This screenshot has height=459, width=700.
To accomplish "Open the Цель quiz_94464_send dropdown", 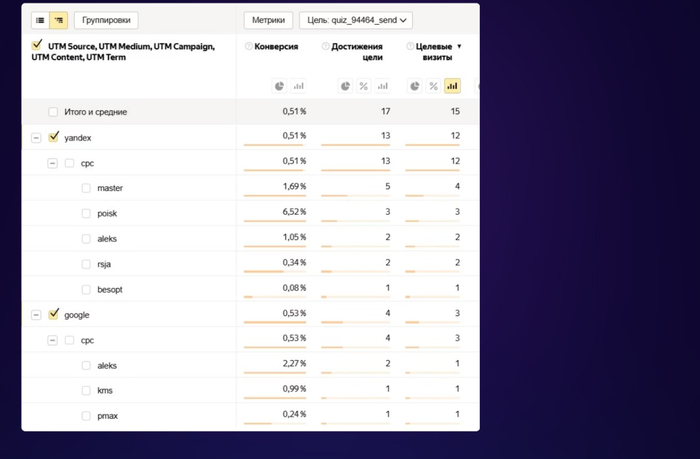I will pos(356,20).
